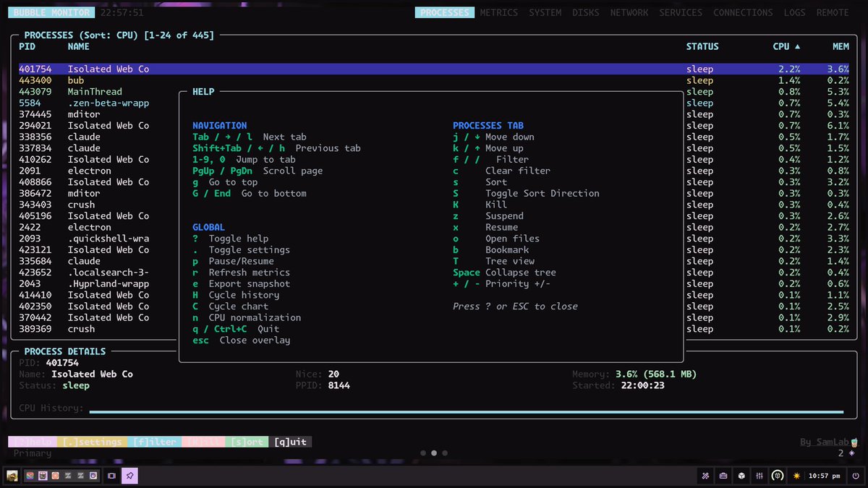Click the PPID value 8144
Image resolution: width=868 pixels, height=488 pixels.
pos(339,385)
